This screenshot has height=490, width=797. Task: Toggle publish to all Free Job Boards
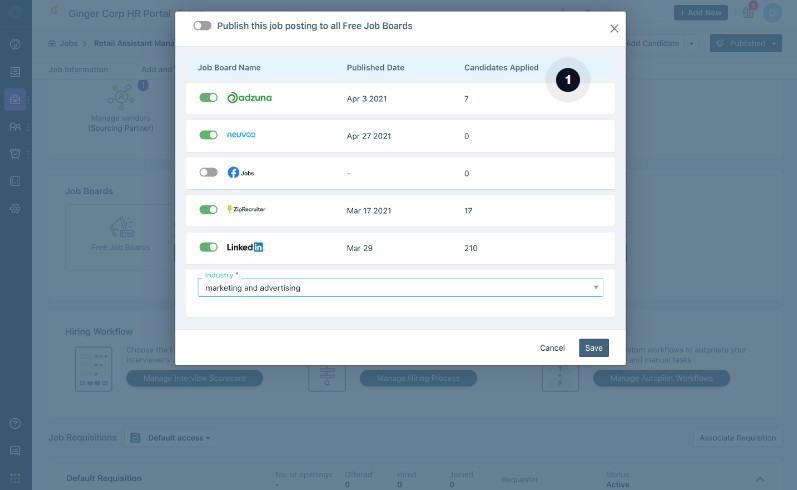202,26
